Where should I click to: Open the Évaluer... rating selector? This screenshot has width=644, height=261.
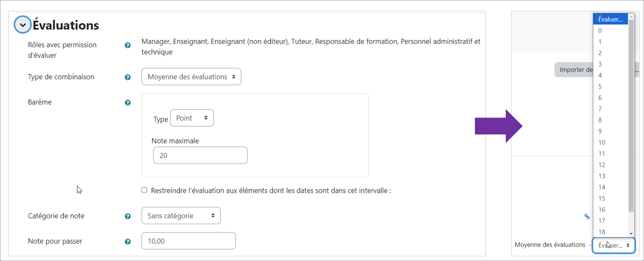coord(613,246)
